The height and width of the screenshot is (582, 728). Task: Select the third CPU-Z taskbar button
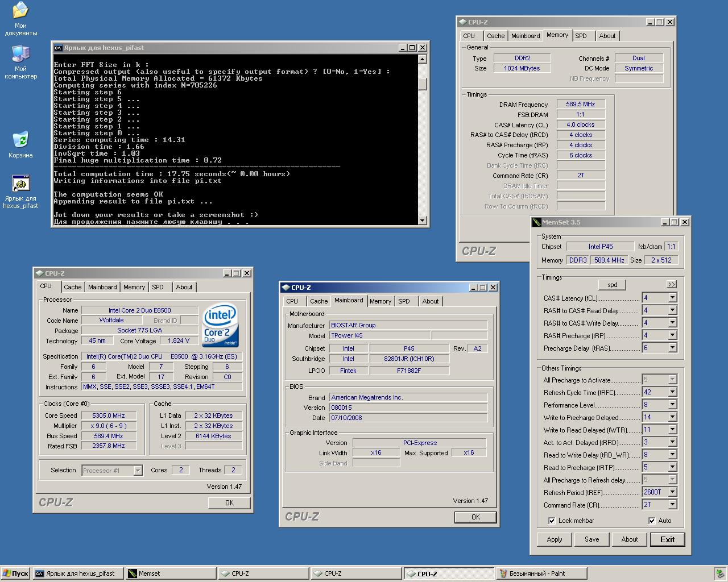click(x=449, y=573)
